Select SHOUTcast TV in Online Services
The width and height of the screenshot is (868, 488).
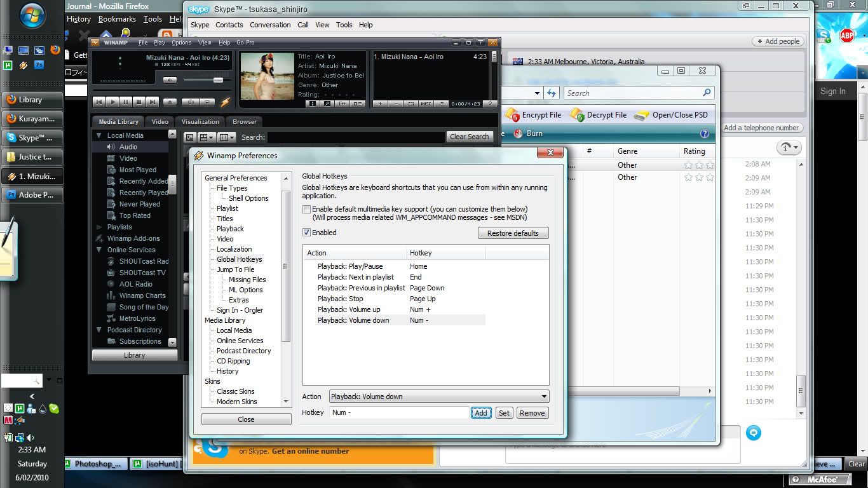(142, 273)
